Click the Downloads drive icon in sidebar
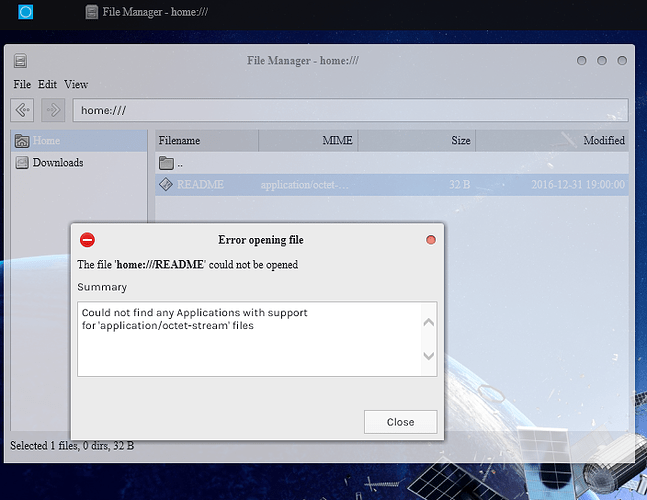The image size is (647, 500). pos(22,163)
